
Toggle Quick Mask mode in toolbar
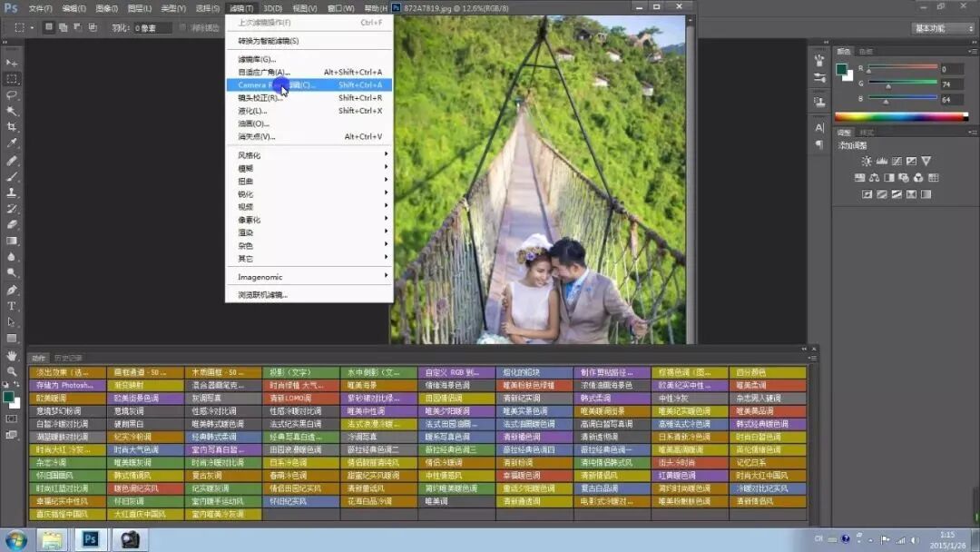click(x=12, y=419)
